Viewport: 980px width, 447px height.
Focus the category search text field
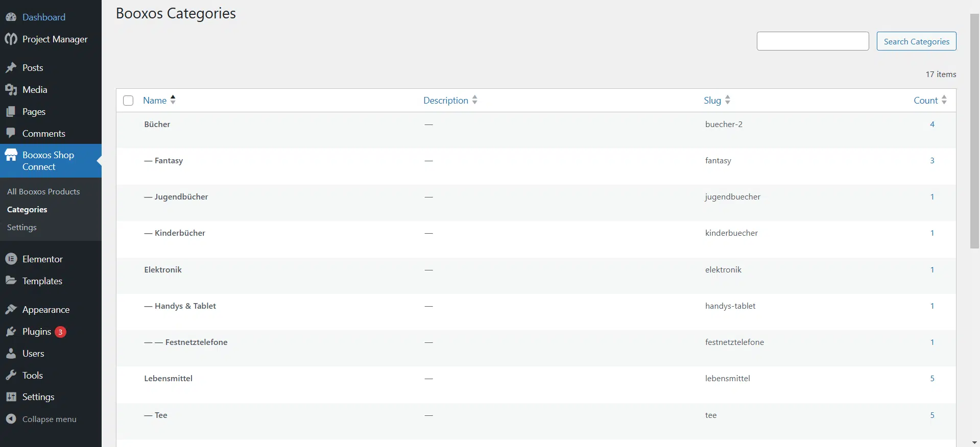tap(812, 41)
